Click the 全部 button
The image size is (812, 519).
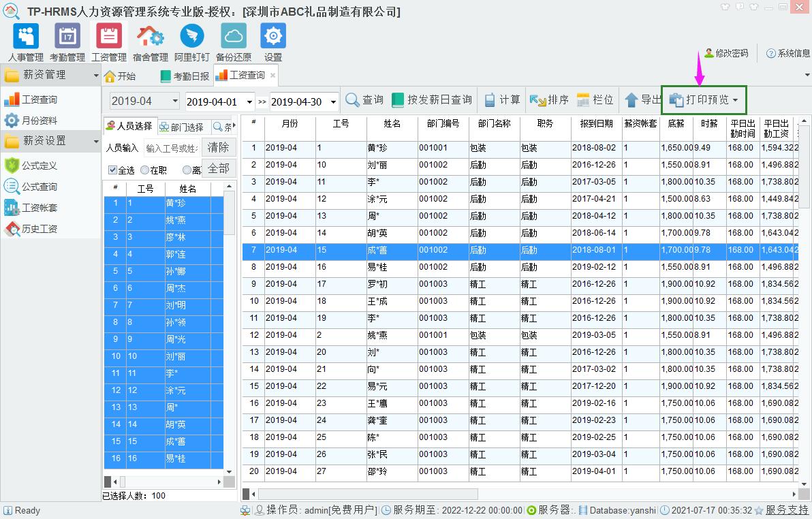coord(219,169)
